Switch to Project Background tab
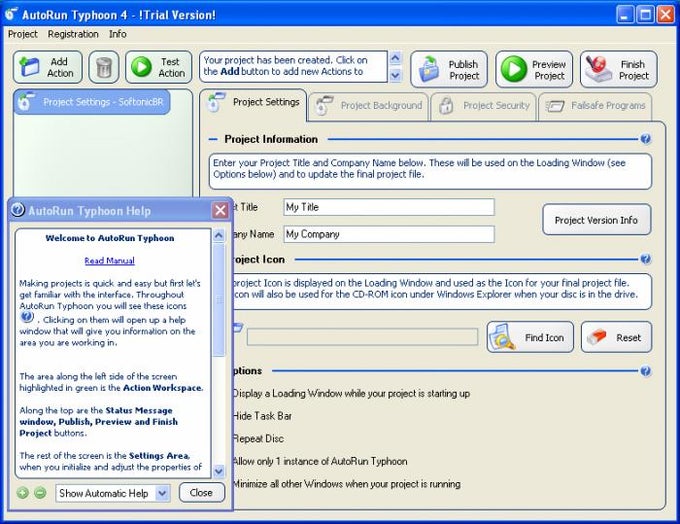Image resolution: width=680 pixels, height=524 pixels. pos(369,106)
